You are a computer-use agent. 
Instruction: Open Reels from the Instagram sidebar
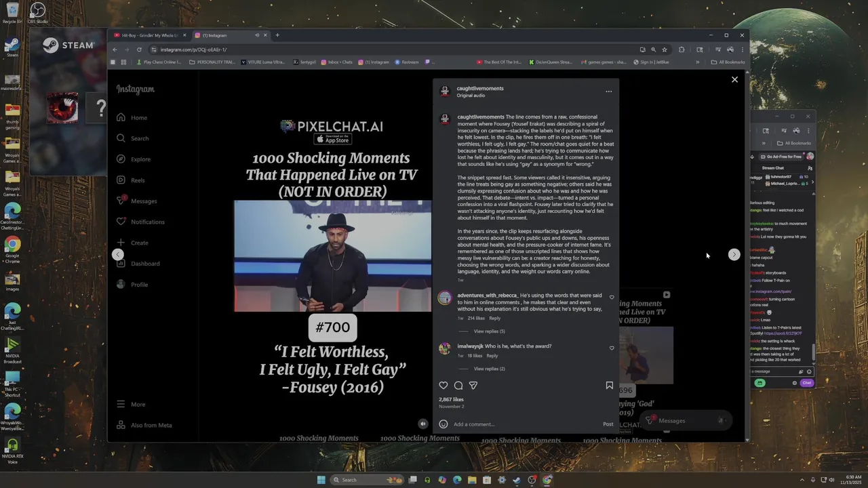(131, 180)
